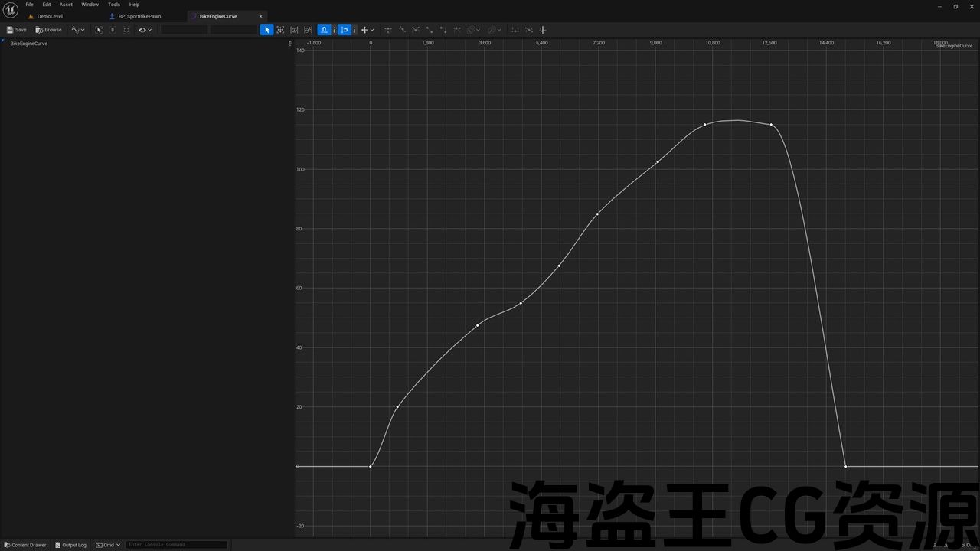Click the flatten tangents icon

pyautogui.click(x=515, y=30)
